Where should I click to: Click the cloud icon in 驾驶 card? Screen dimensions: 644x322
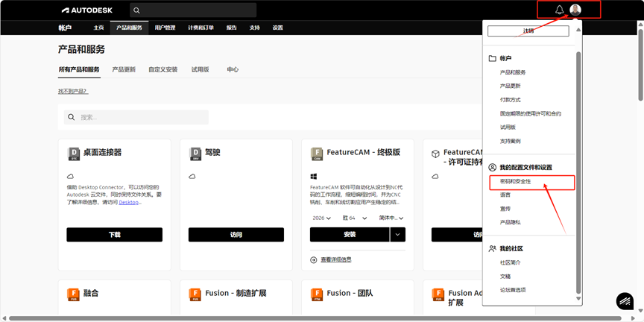tap(192, 177)
